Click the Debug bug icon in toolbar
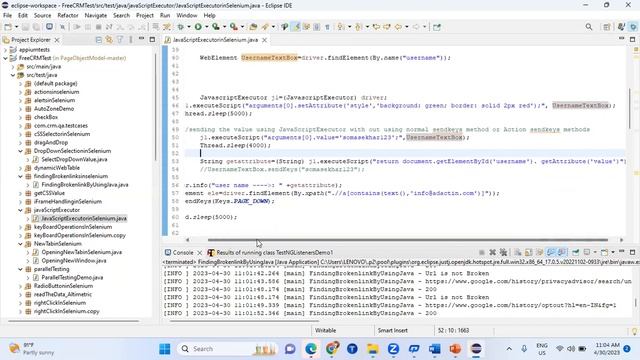The width and height of the screenshot is (640, 360). pyautogui.click(x=180, y=27)
